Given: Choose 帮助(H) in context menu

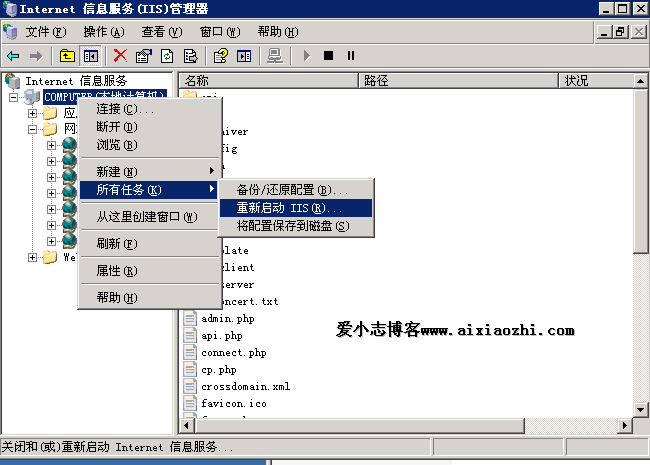Looking at the screenshot, I should pos(149,298).
